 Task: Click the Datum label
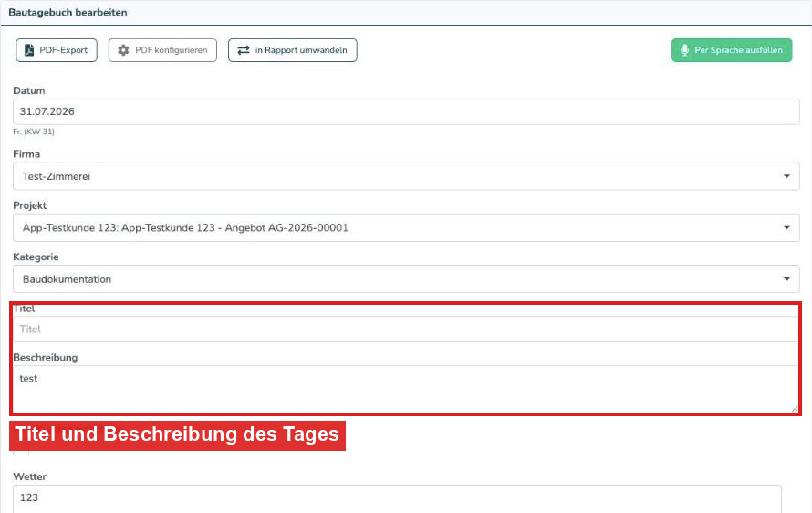click(29, 90)
